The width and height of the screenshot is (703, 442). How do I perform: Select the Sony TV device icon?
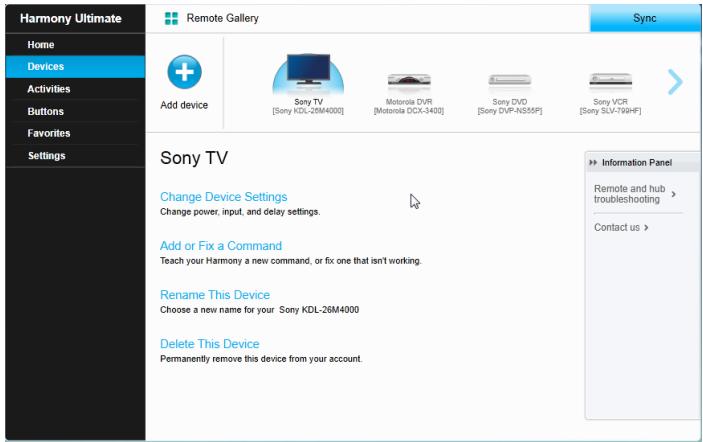(x=308, y=72)
